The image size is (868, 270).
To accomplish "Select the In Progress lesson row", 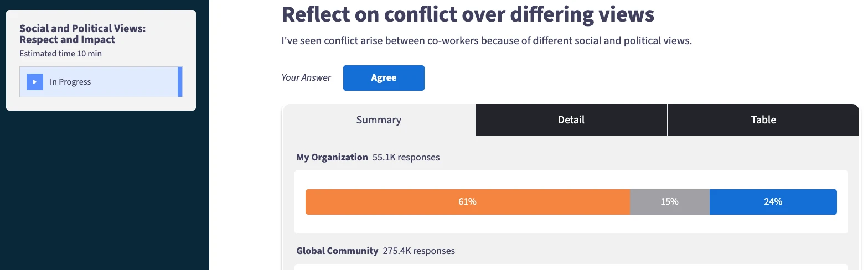I will pos(101,82).
